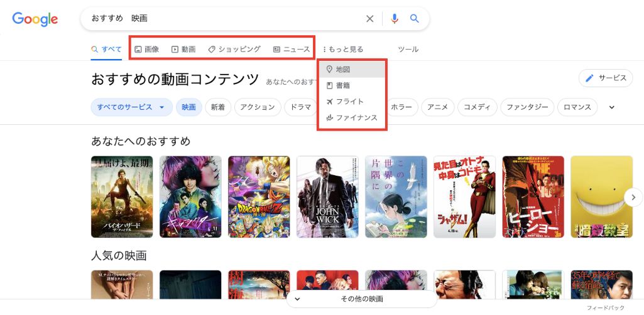Toggle the ホラー filter chip
This screenshot has height=315, width=644.
tap(401, 107)
